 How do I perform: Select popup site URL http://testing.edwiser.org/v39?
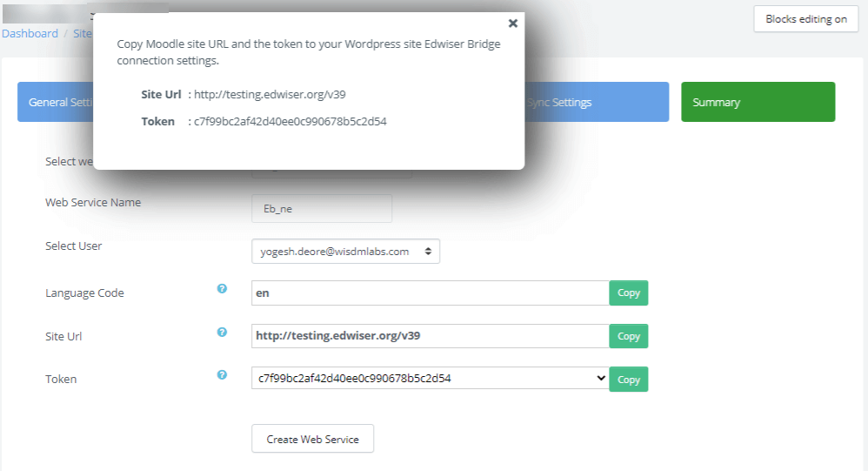[x=270, y=94]
